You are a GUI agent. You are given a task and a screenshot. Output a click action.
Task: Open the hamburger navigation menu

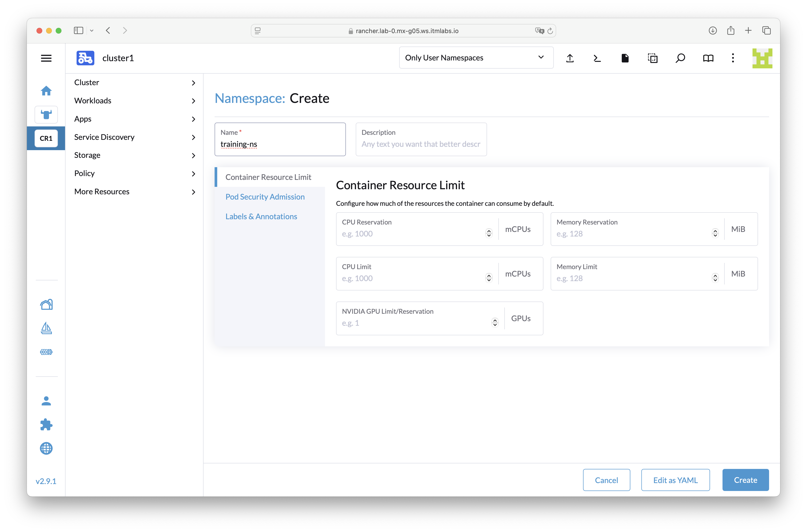46,58
